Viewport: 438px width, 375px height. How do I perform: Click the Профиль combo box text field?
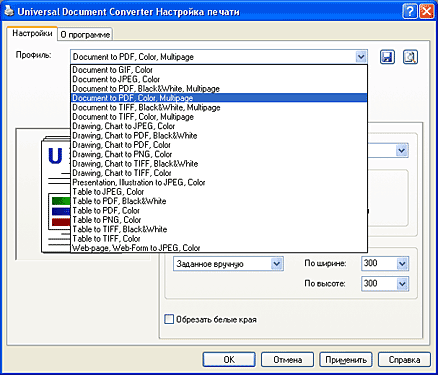pos(213,57)
